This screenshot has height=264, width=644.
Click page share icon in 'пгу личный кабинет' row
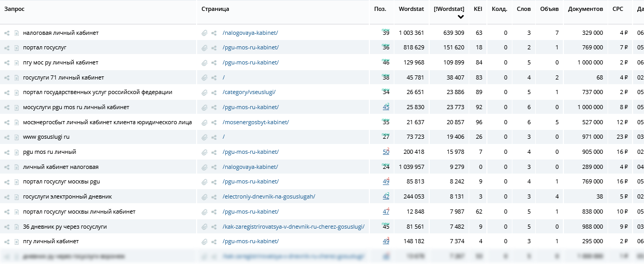pos(214,242)
